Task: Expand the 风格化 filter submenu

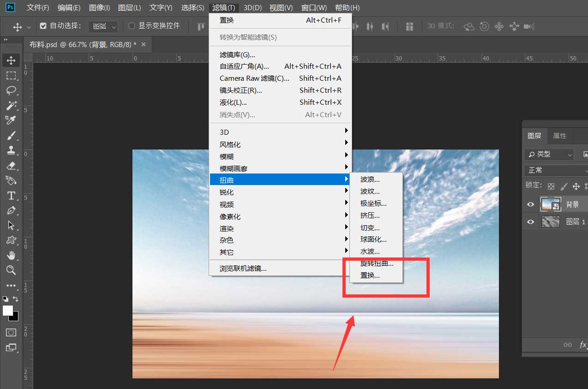Action: (x=281, y=144)
